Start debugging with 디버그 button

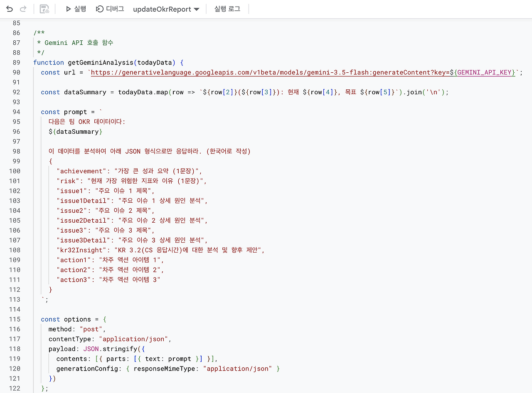click(x=110, y=9)
